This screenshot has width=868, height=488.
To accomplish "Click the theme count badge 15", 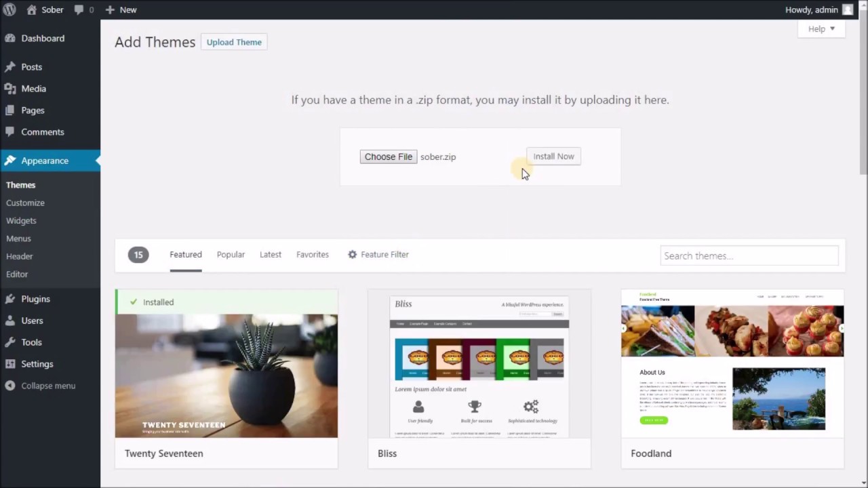I will pyautogui.click(x=138, y=255).
